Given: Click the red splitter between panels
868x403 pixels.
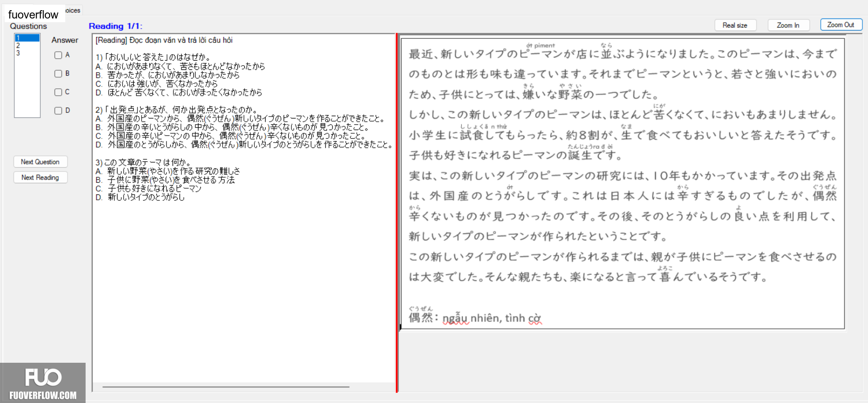Looking at the screenshot, I should [x=397, y=213].
